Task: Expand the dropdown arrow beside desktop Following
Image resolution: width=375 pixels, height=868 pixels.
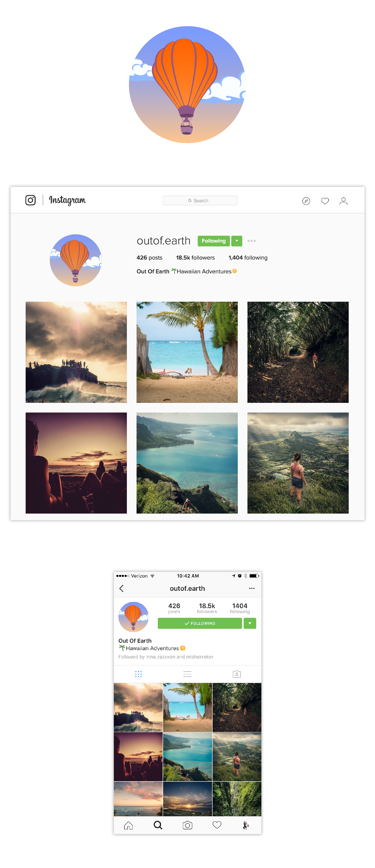Action: [237, 241]
